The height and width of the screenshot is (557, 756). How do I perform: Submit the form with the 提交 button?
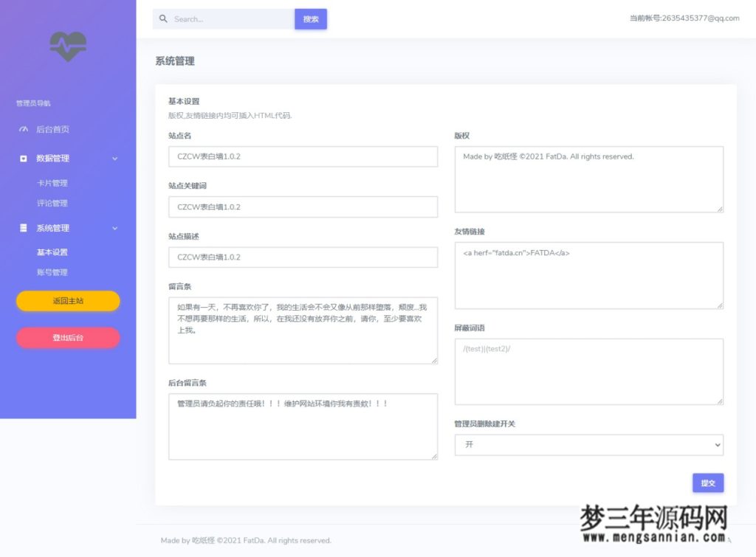pos(707,482)
